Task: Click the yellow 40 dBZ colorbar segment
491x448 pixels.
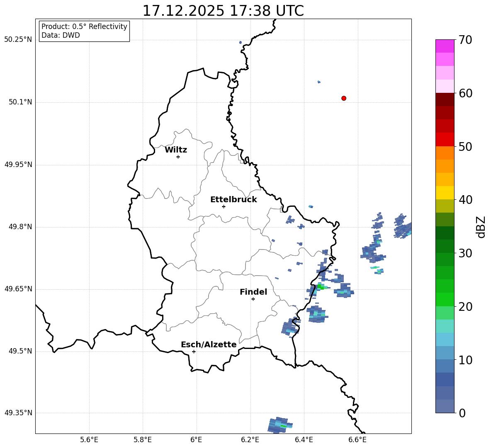Action: (445, 193)
